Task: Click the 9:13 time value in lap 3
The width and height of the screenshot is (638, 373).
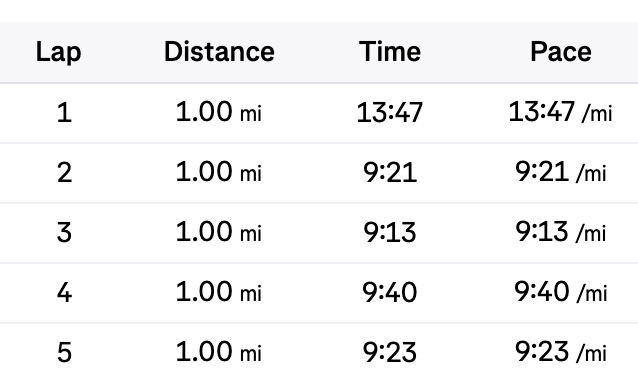Action: (390, 232)
